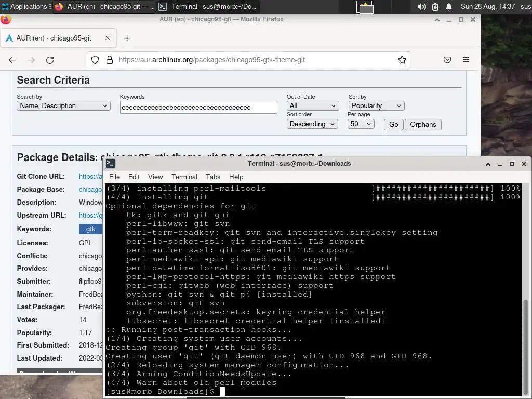This screenshot has width=532, height=399.
Task: Open the terminal File menu
Action: (x=114, y=177)
